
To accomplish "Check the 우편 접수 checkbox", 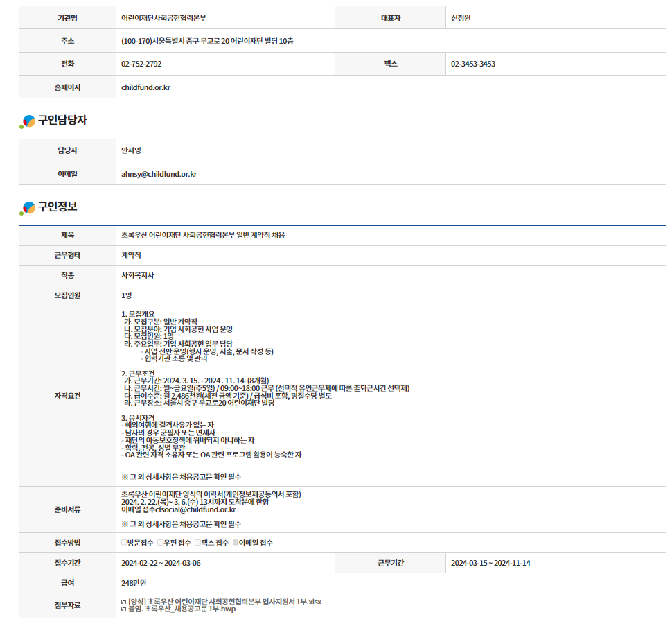I will (x=160, y=543).
